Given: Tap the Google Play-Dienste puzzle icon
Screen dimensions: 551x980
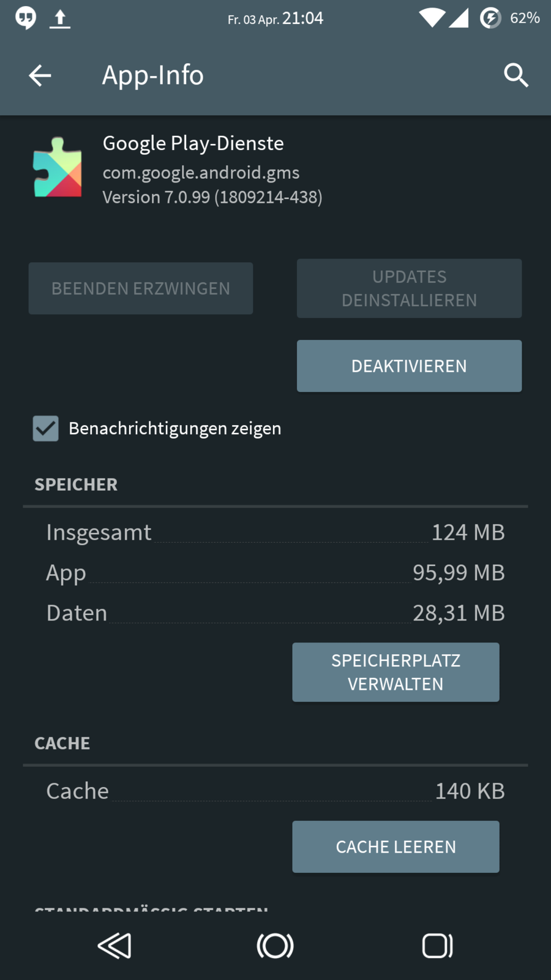Looking at the screenshot, I should coord(58,167).
